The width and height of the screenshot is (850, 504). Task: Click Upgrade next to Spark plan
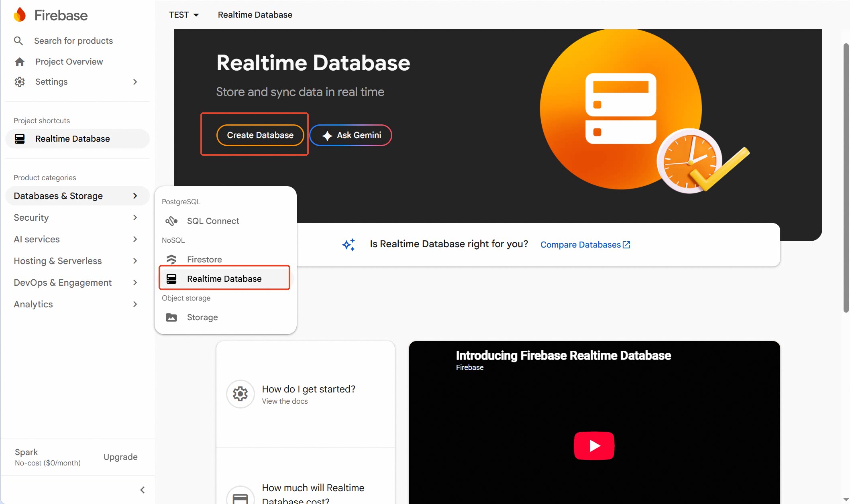pyautogui.click(x=120, y=457)
